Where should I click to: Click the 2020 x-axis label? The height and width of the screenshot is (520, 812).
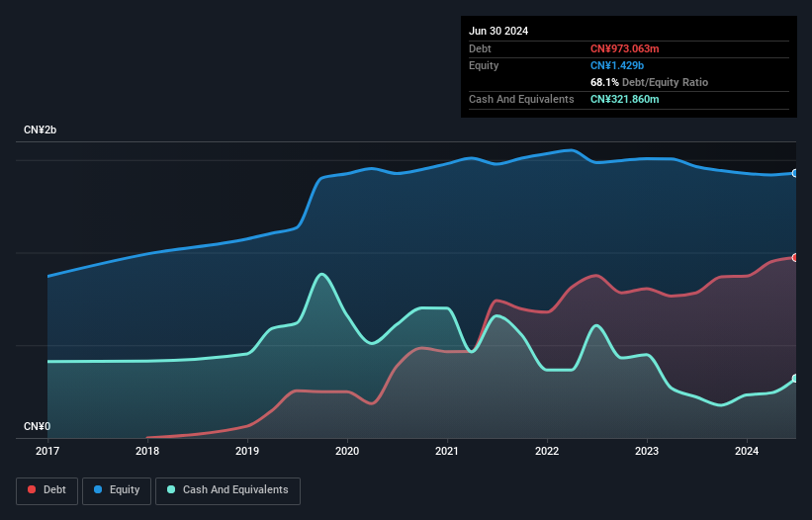(347, 451)
